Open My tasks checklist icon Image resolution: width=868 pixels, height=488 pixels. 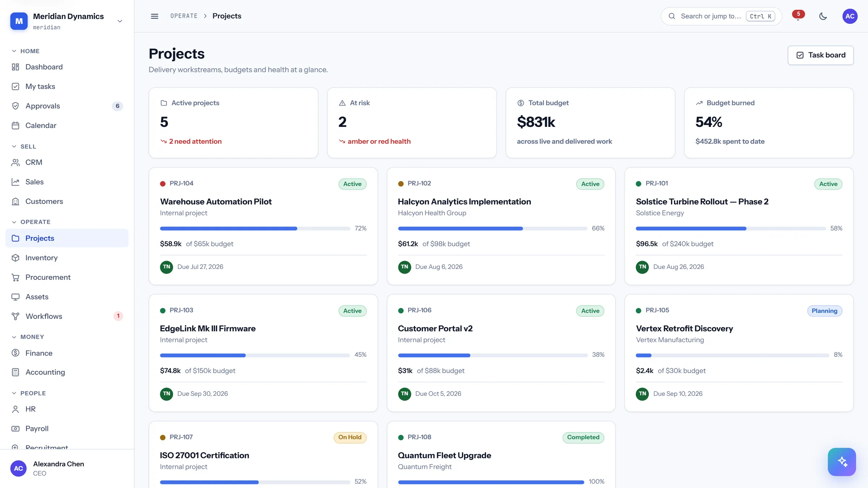click(x=15, y=86)
